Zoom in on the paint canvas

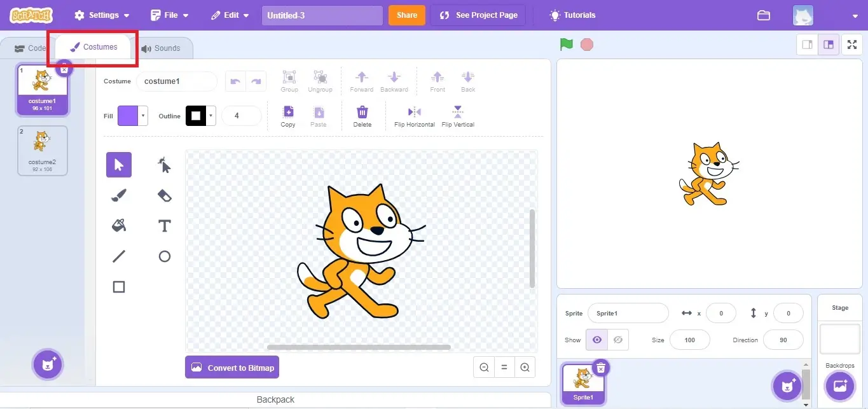[525, 367]
